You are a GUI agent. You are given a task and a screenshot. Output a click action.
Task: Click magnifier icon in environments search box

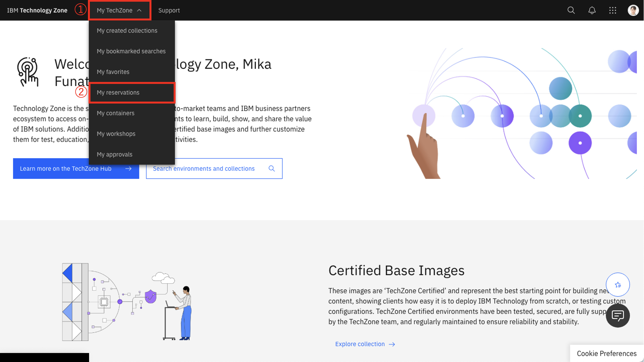[271, 168]
